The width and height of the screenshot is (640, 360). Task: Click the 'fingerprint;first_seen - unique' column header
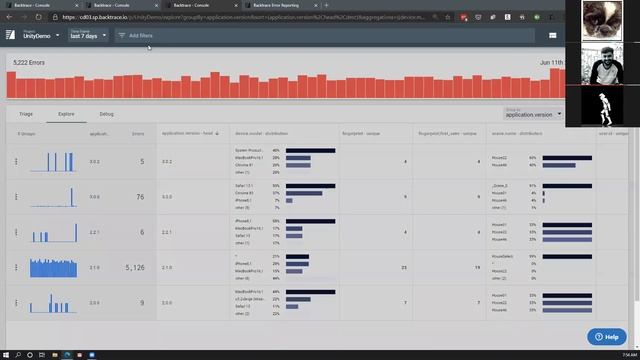click(x=448, y=133)
